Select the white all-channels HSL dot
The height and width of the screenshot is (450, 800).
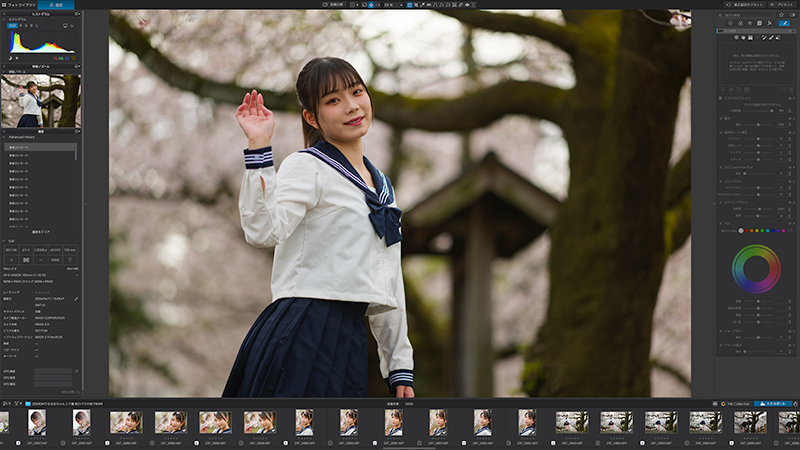(741, 231)
